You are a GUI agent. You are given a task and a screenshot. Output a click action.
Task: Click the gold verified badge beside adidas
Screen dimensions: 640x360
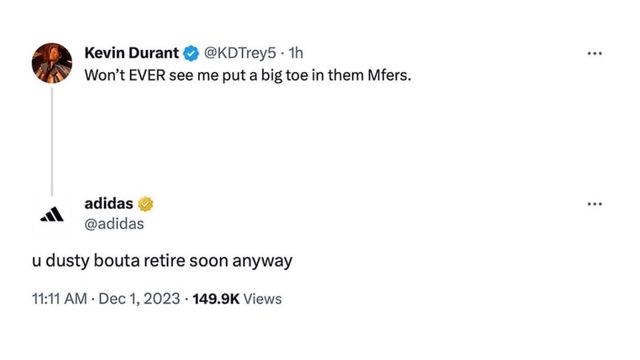pos(145,204)
